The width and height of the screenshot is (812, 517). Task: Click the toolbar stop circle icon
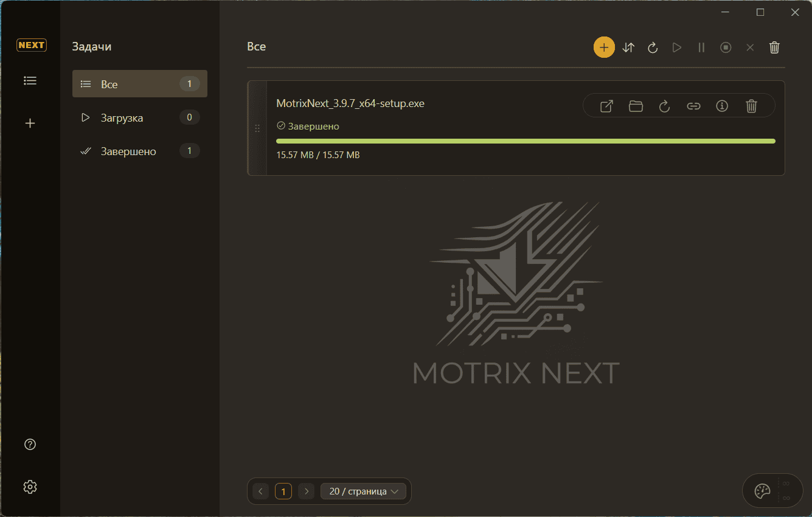pyautogui.click(x=726, y=47)
